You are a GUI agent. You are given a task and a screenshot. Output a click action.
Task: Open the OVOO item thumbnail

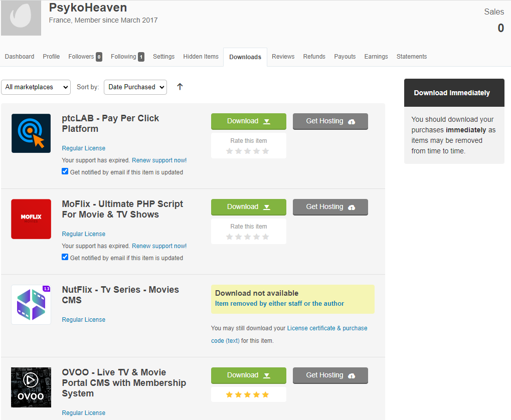click(x=31, y=387)
